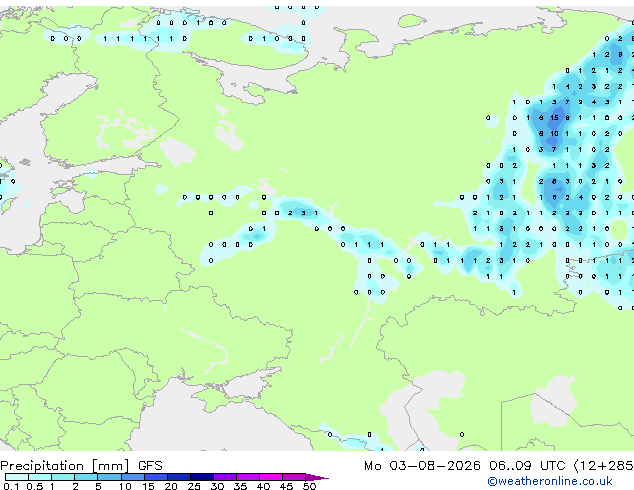The height and width of the screenshot is (490, 634).
Task: Pick the 15–20 mm legend swatch
Action: [156, 477]
